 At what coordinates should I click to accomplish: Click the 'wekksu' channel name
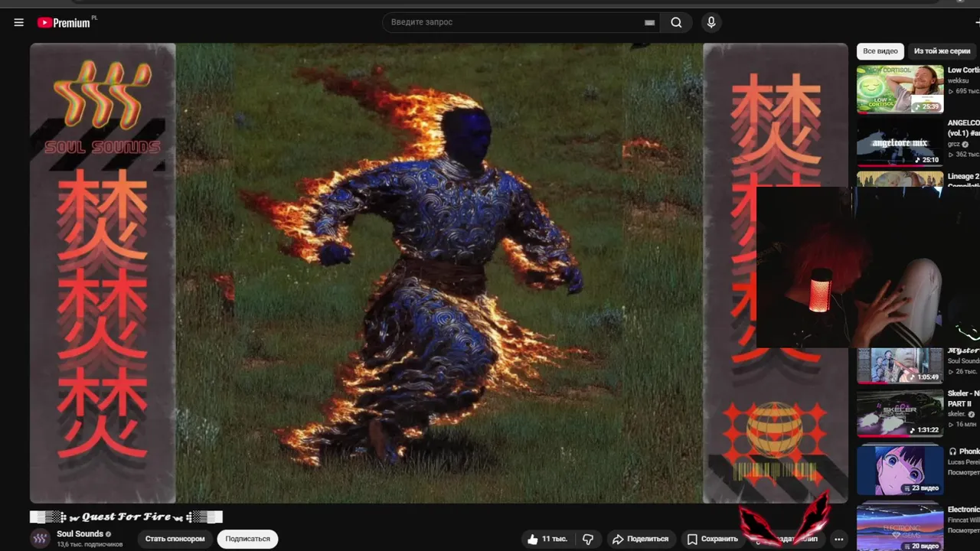(x=959, y=80)
